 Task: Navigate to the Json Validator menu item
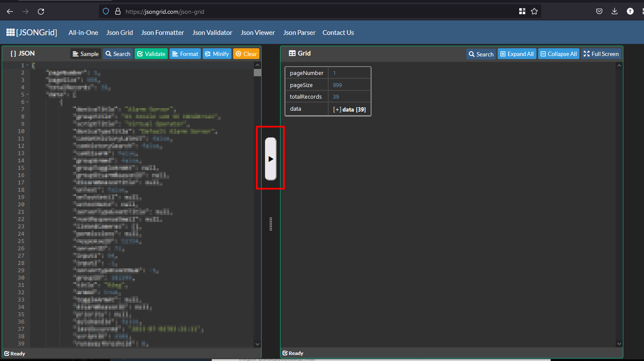[x=212, y=32]
